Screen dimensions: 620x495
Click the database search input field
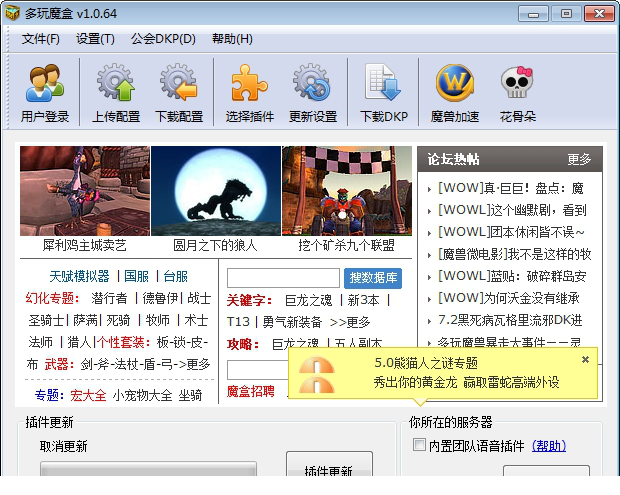283,278
